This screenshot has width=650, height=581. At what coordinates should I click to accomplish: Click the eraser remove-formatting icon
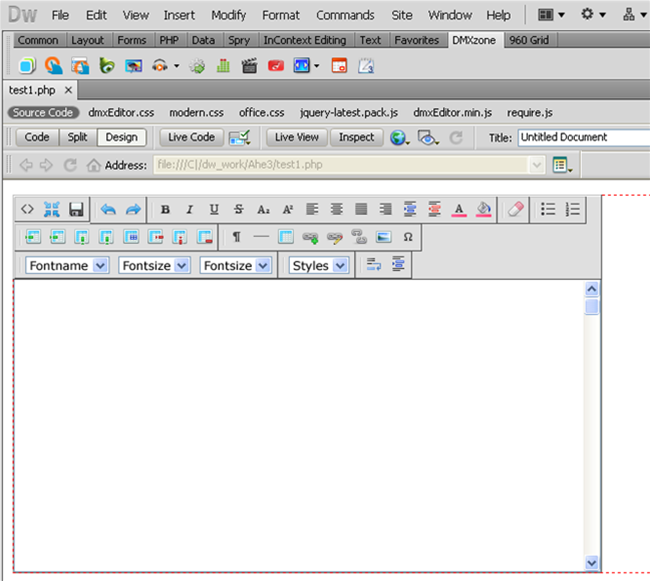point(516,209)
